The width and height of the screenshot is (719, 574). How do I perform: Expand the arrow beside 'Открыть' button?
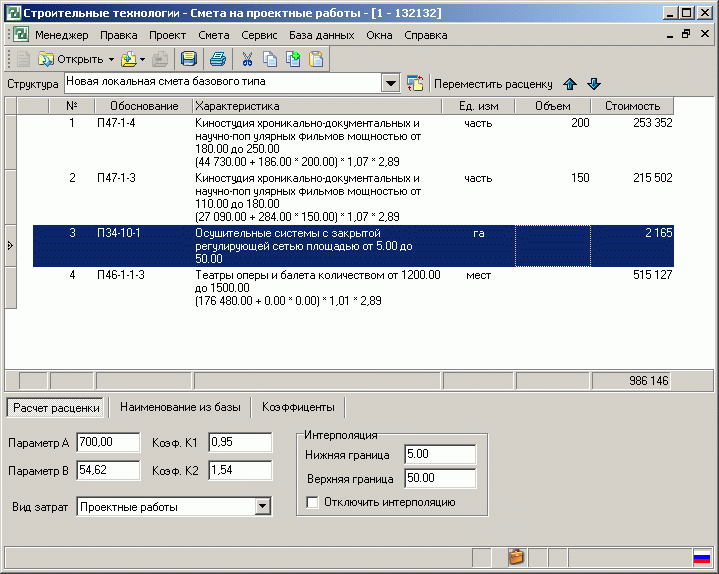pyautogui.click(x=111, y=59)
